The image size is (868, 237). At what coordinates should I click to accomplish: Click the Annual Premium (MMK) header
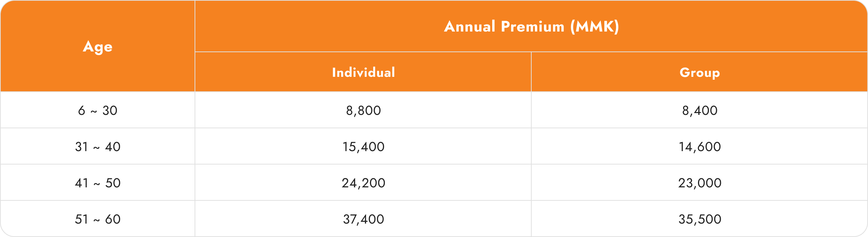[x=531, y=26]
